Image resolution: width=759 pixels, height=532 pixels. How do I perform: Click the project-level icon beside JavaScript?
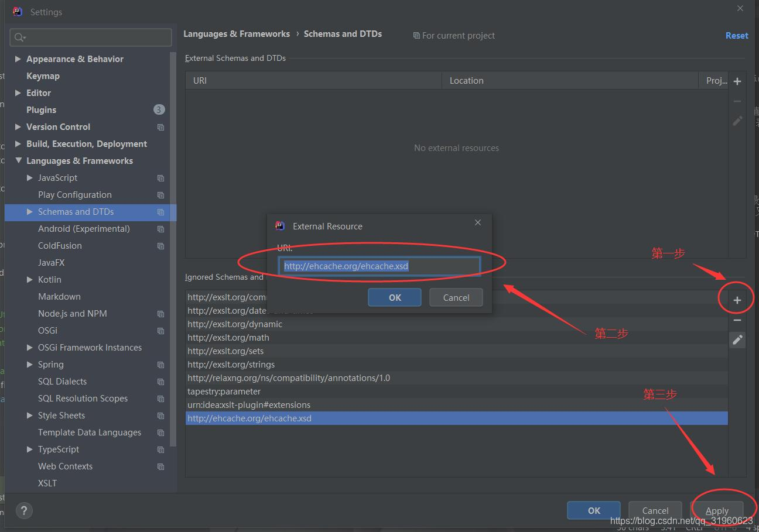[160, 178]
